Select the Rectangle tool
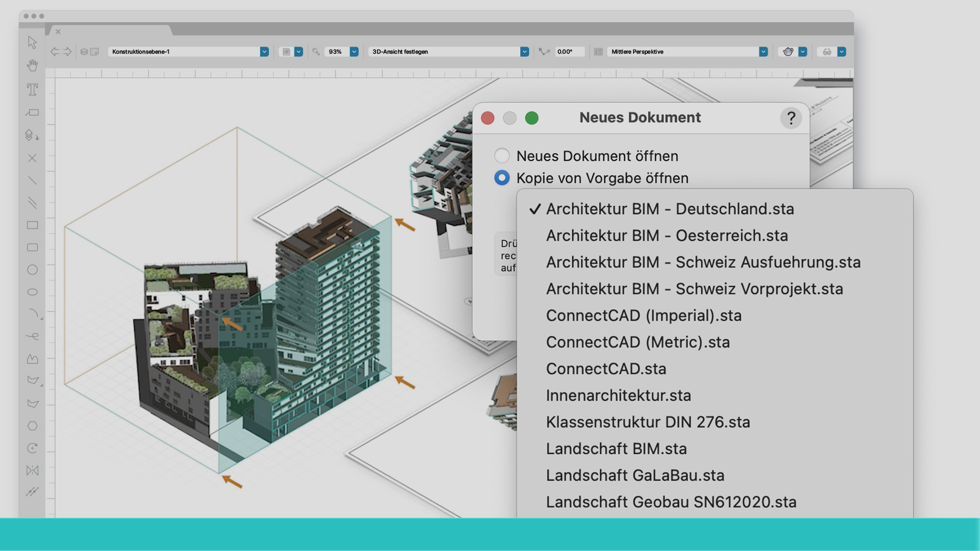This screenshot has height=551, width=980. click(x=32, y=225)
